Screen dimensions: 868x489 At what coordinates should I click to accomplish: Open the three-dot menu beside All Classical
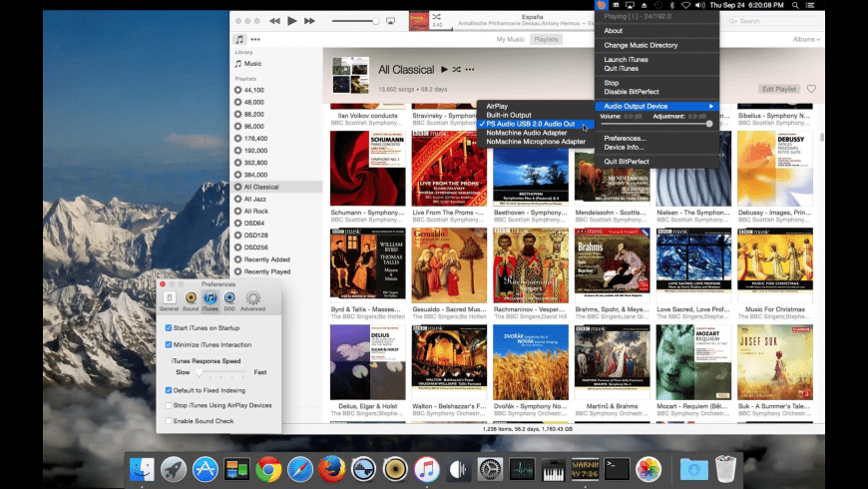click(x=471, y=70)
